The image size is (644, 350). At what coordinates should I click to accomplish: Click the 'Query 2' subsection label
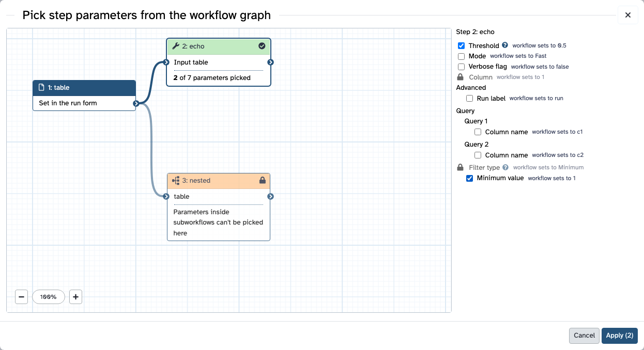(x=477, y=145)
